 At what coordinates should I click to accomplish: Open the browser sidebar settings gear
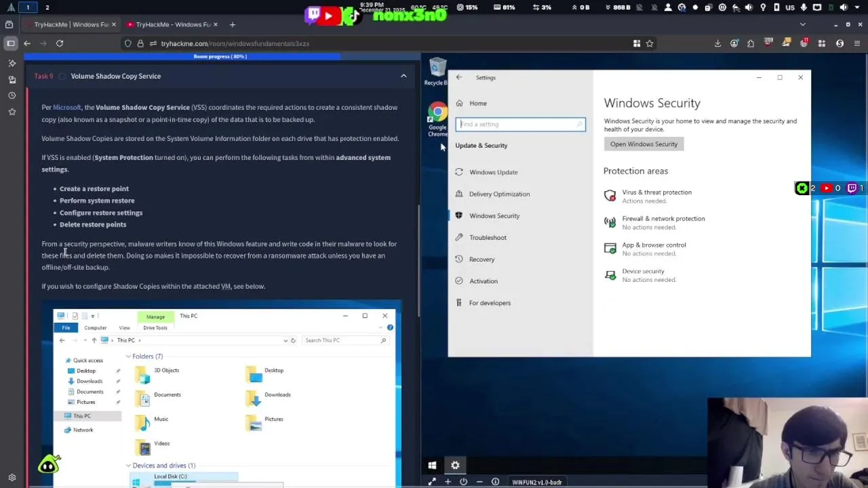pyautogui.click(x=12, y=477)
